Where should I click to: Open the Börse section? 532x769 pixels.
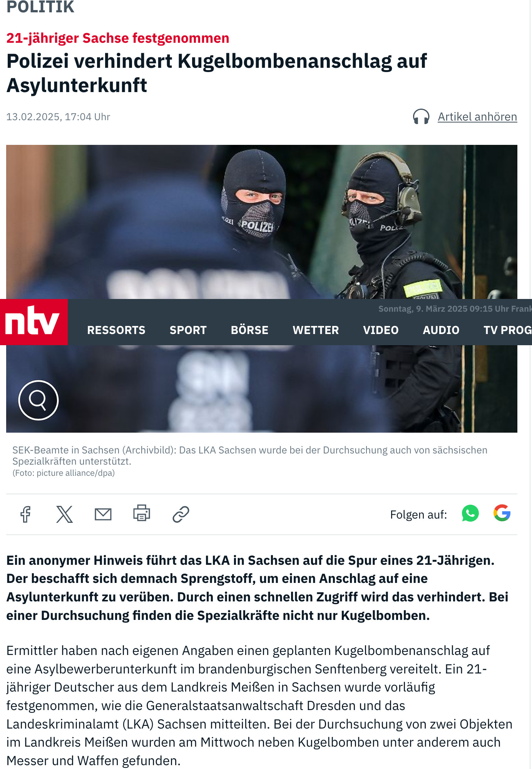click(249, 330)
